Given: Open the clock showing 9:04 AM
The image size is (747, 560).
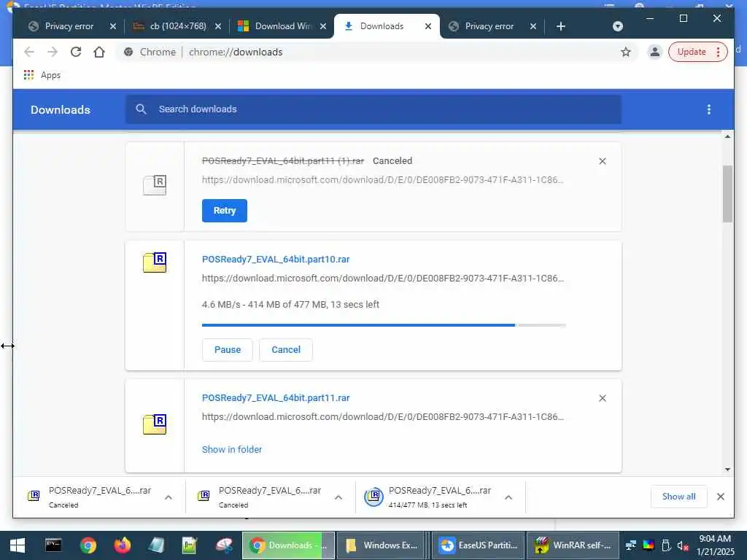Looking at the screenshot, I should 716,545.
